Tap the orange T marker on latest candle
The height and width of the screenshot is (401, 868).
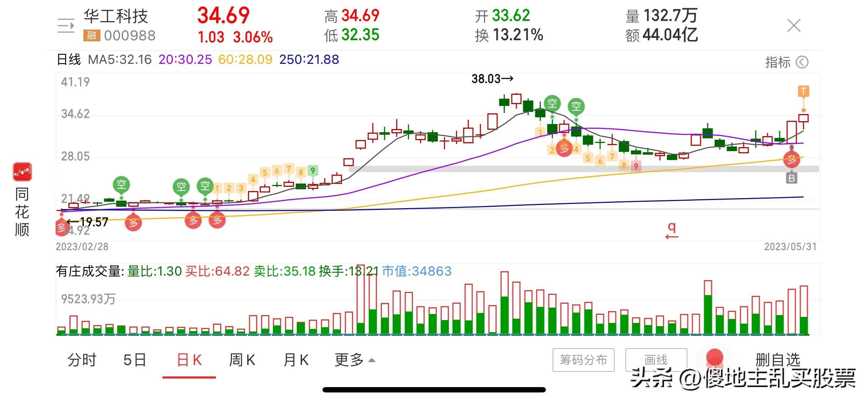pyautogui.click(x=804, y=92)
